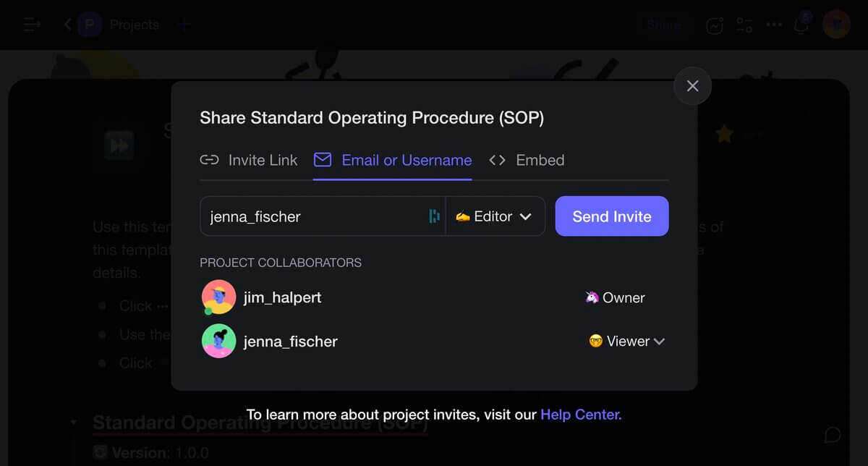Create a new project with the plus icon

coord(184,25)
